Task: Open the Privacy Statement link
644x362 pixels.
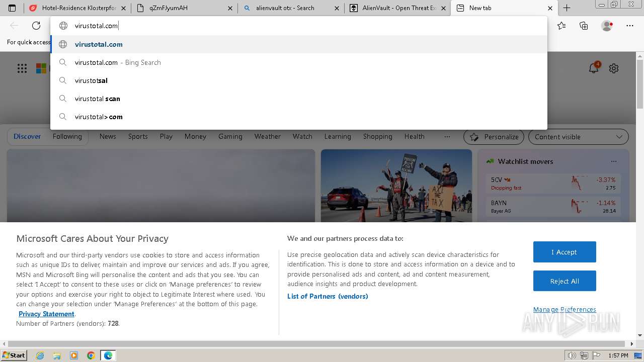Action: 46,314
